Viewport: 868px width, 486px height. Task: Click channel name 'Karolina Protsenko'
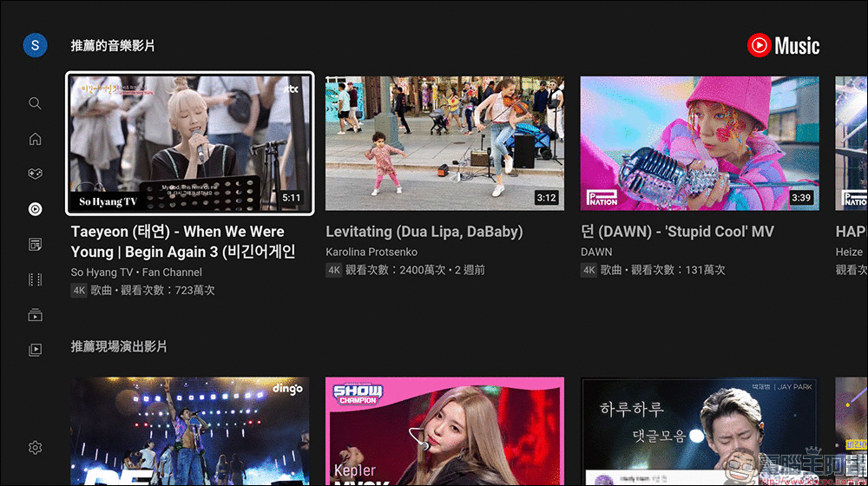click(372, 252)
